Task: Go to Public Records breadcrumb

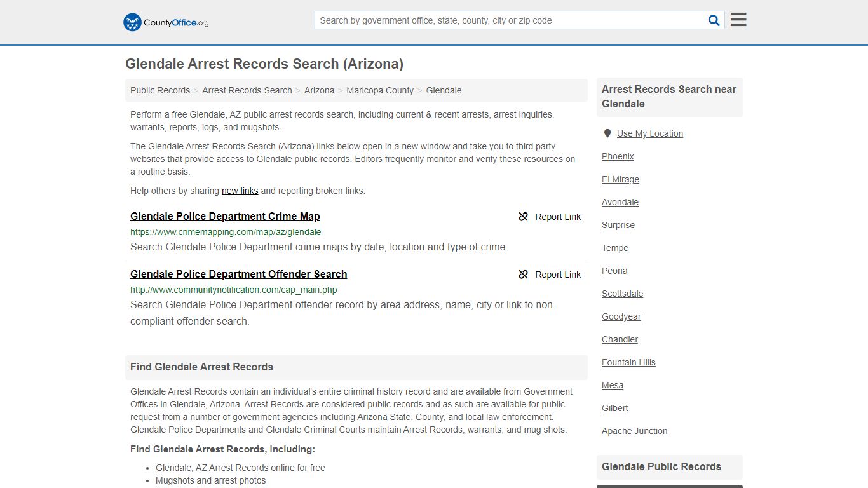Action: click(x=160, y=90)
